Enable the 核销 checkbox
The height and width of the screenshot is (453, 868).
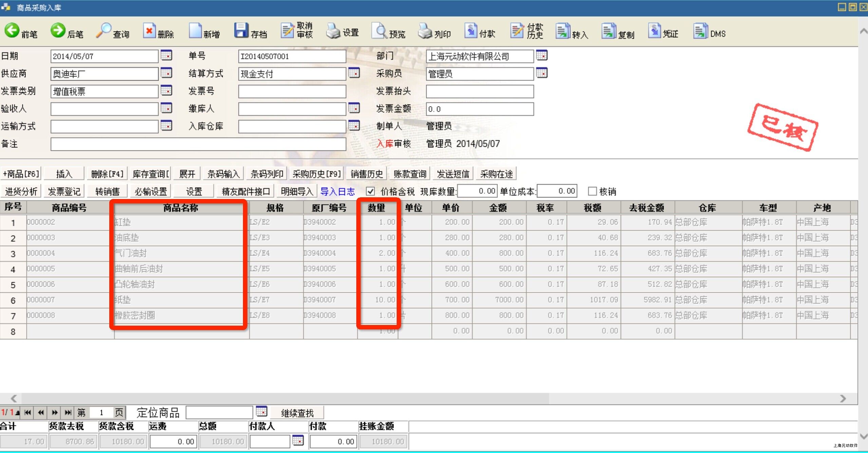(x=592, y=191)
